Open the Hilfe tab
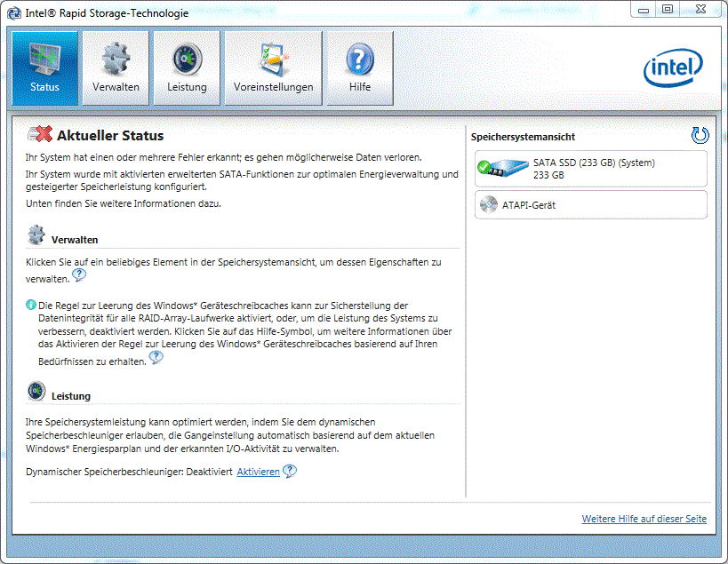Screen dimensions: 728x564 tap(360, 68)
